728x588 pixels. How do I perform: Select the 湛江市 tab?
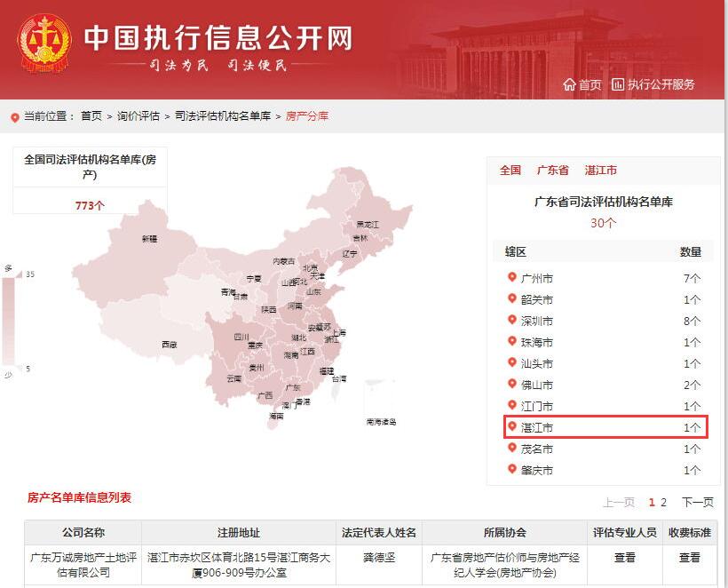(601, 171)
